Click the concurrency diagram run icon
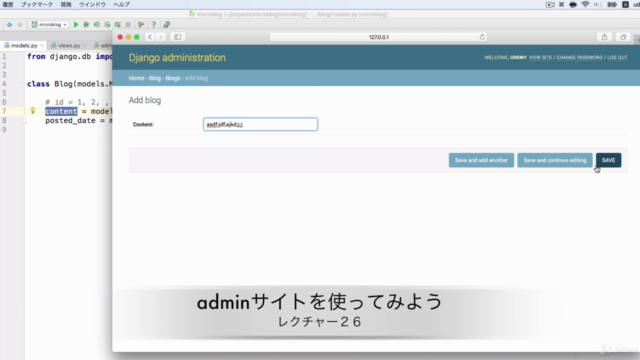640x360 pixels. pyautogui.click(x=118, y=24)
